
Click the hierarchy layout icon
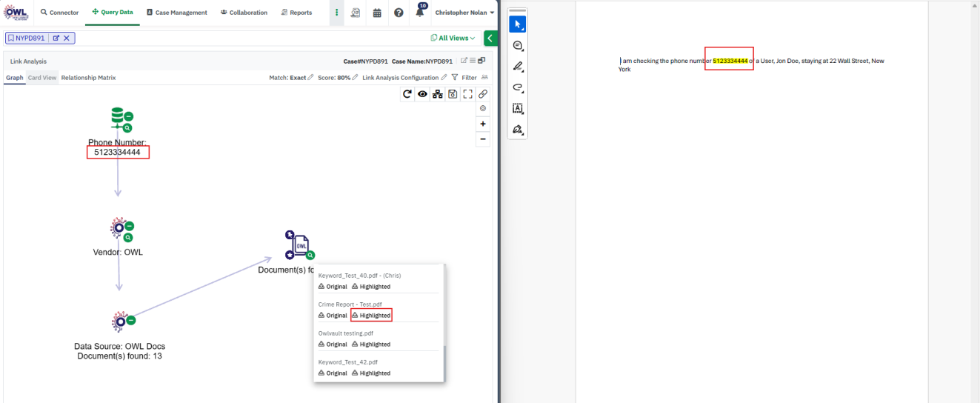click(x=437, y=94)
